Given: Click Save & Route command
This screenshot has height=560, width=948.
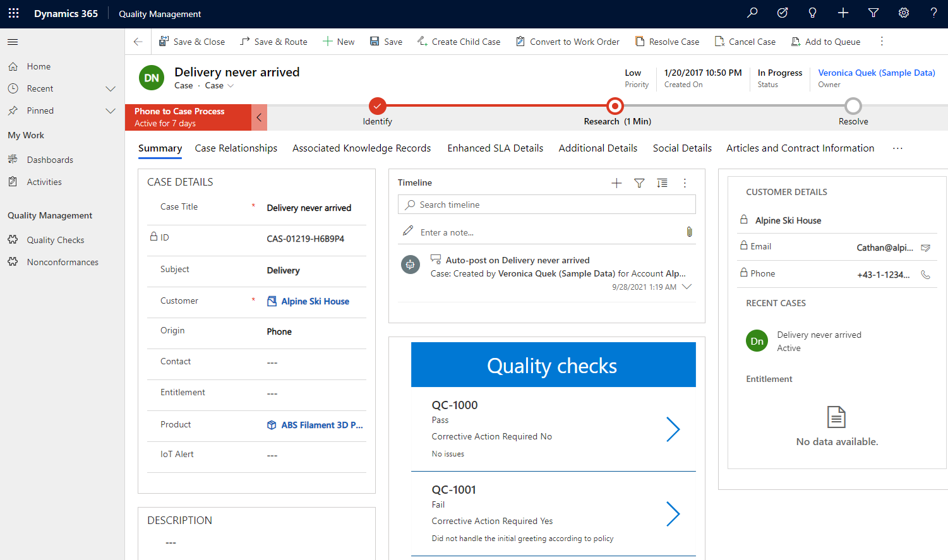Looking at the screenshot, I should tap(273, 42).
